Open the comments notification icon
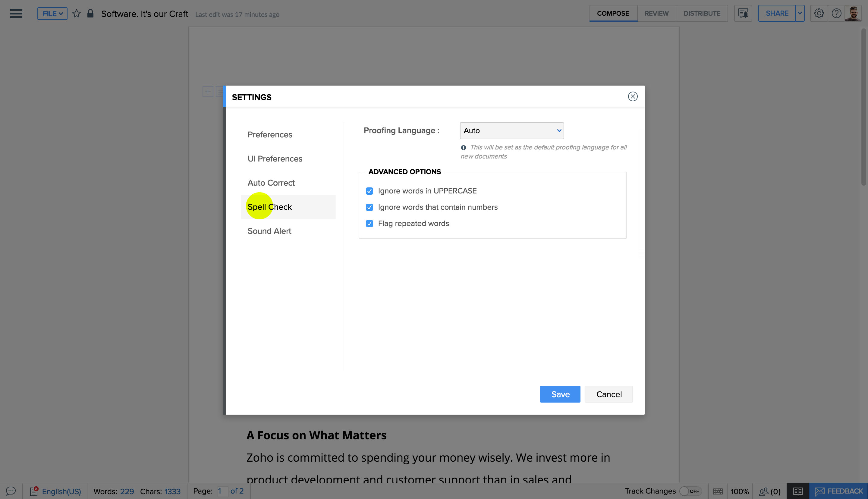Image resolution: width=868 pixels, height=499 pixels. click(743, 13)
